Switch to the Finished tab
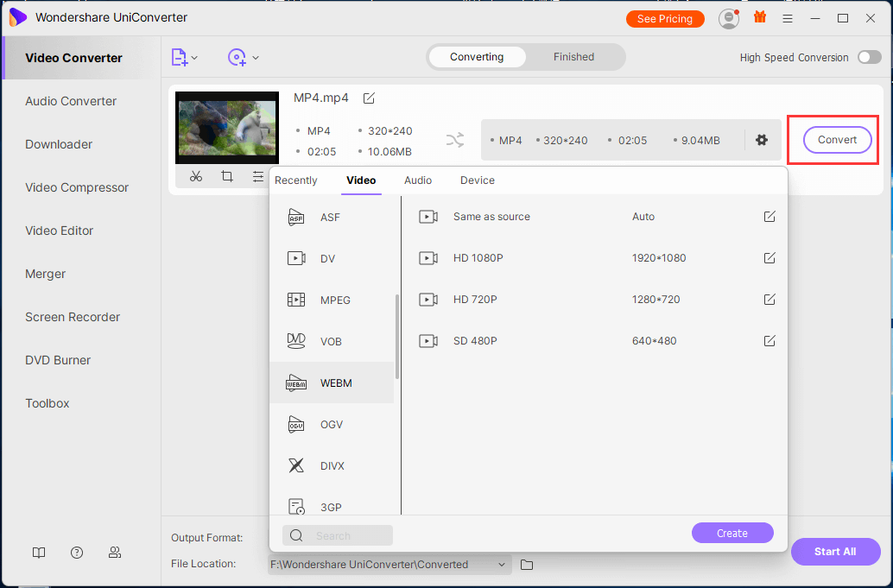The width and height of the screenshot is (893, 588). click(x=573, y=57)
